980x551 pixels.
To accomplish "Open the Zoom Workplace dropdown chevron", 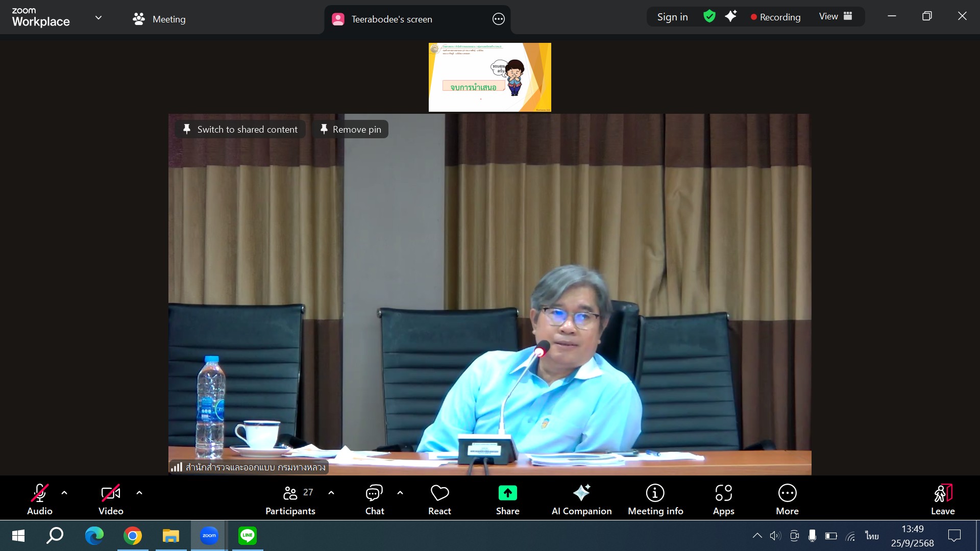I will coord(99,18).
